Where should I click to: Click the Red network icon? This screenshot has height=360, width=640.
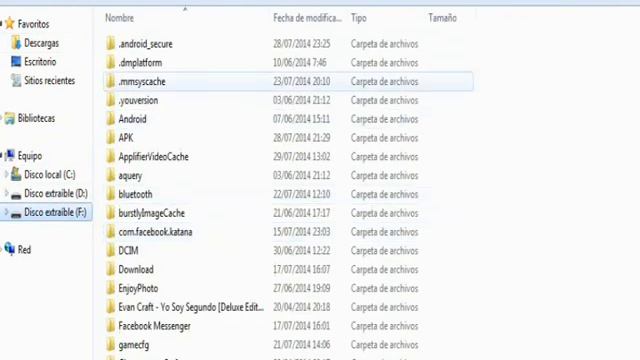tap(10, 248)
